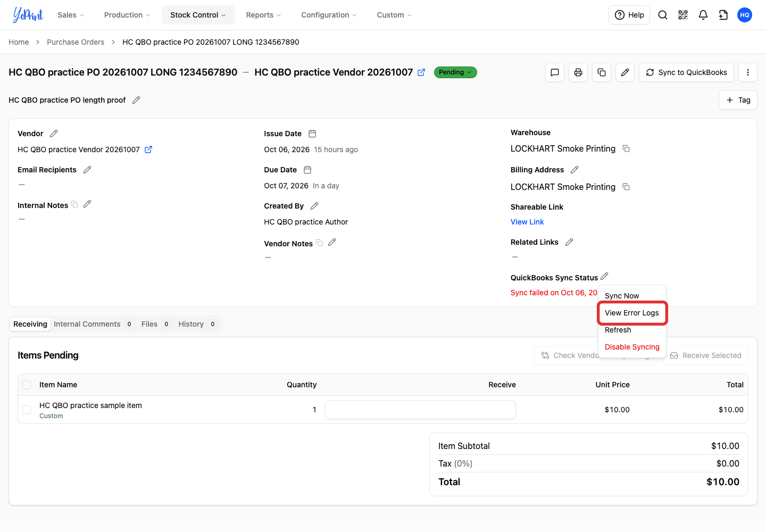Copy the Billing Address value icon
766x532 pixels.
pos(626,187)
